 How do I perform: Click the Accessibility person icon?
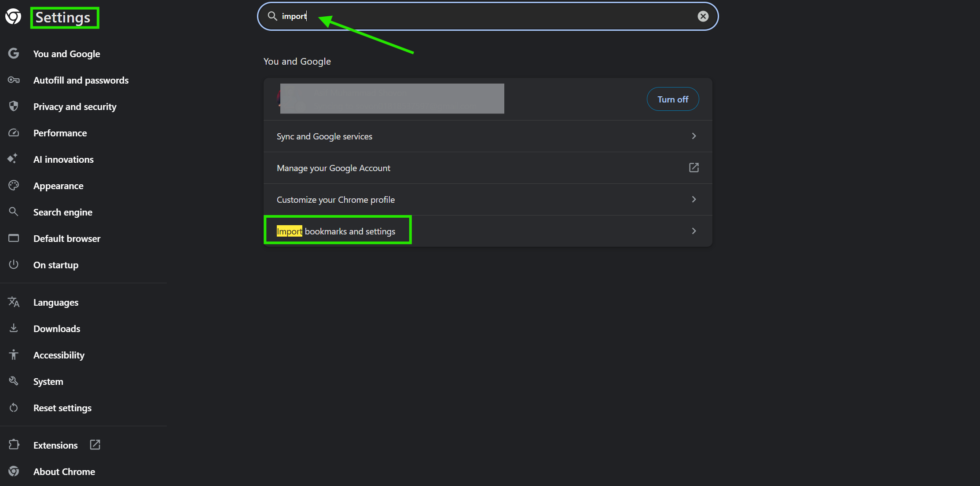pyautogui.click(x=14, y=355)
